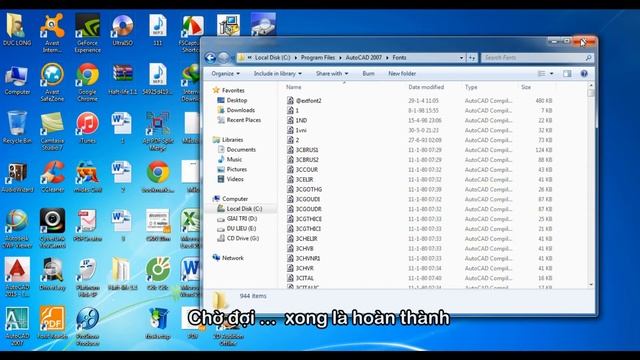This screenshot has height=360, width=640.
Task: Sort by the Name column header
Action: [x=293, y=87]
